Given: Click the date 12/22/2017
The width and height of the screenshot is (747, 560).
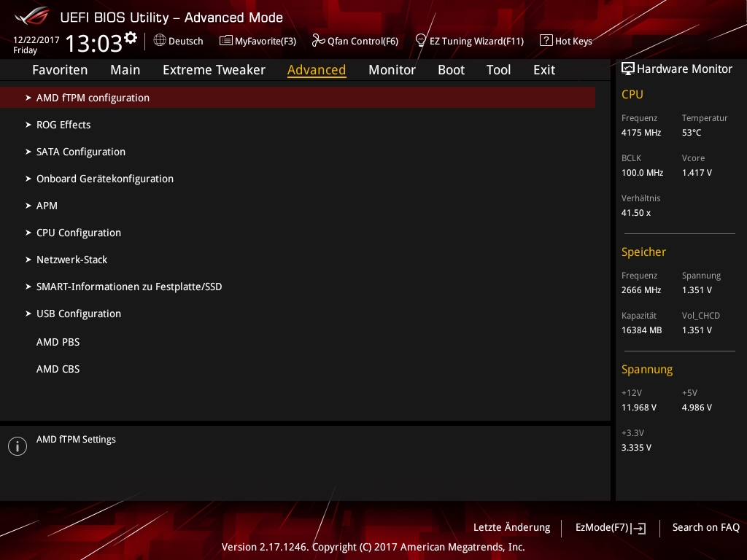Looking at the screenshot, I should click(x=36, y=40).
